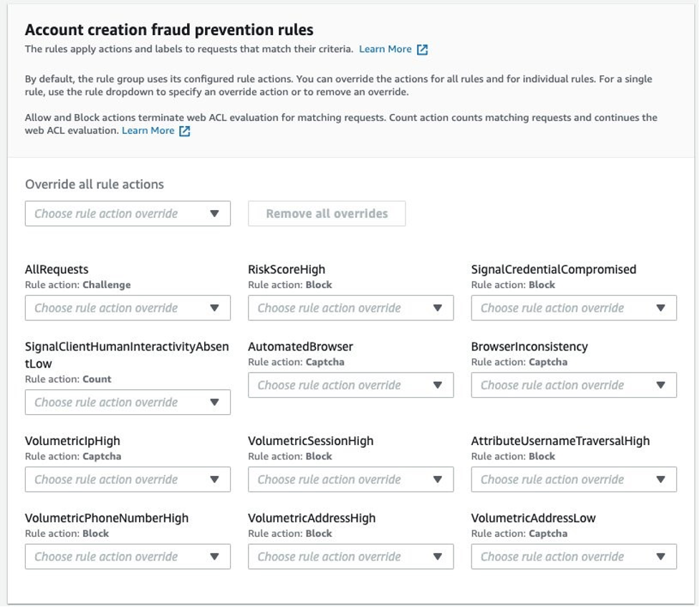Click external link icon after second Learn More
700x607 pixels.
pyautogui.click(x=185, y=131)
